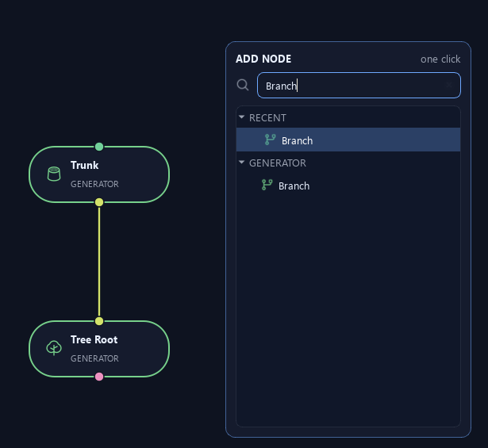
Task: Click the Trunk node cylinder icon
Action: point(54,174)
